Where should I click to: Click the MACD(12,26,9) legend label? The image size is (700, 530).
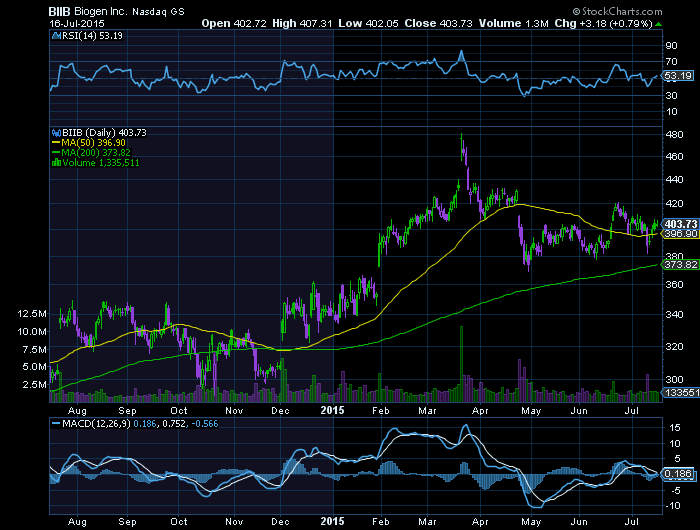pos(96,424)
